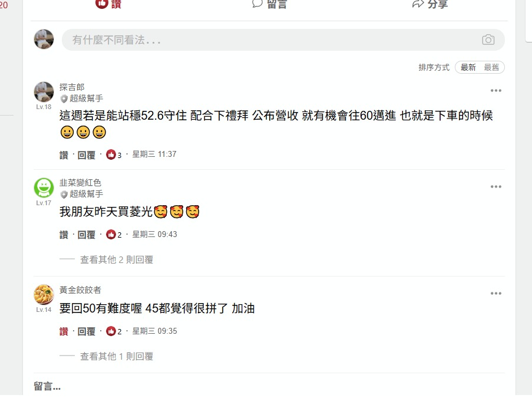Click 探吉郎's avatar next to the comment
532x398 pixels.
click(44, 92)
